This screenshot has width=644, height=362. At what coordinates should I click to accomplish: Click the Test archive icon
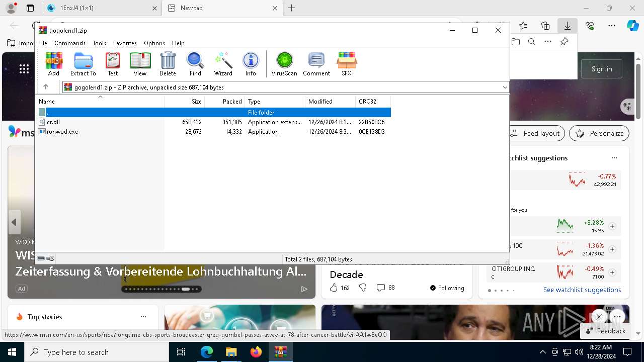113,64
